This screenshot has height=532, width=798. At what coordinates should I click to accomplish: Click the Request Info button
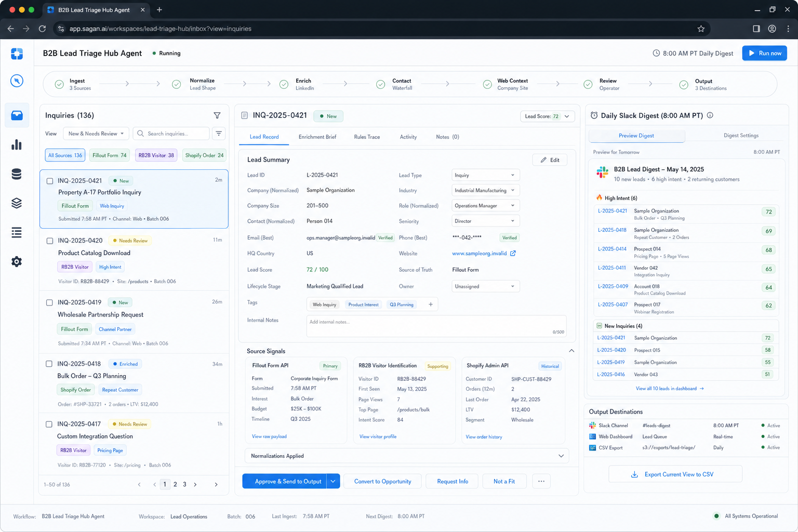click(453, 481)
